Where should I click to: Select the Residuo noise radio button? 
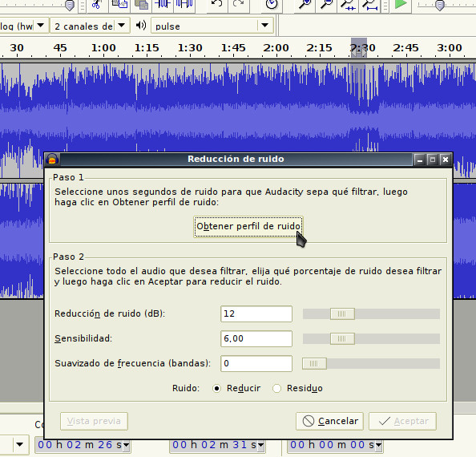[x=276, y=388]
